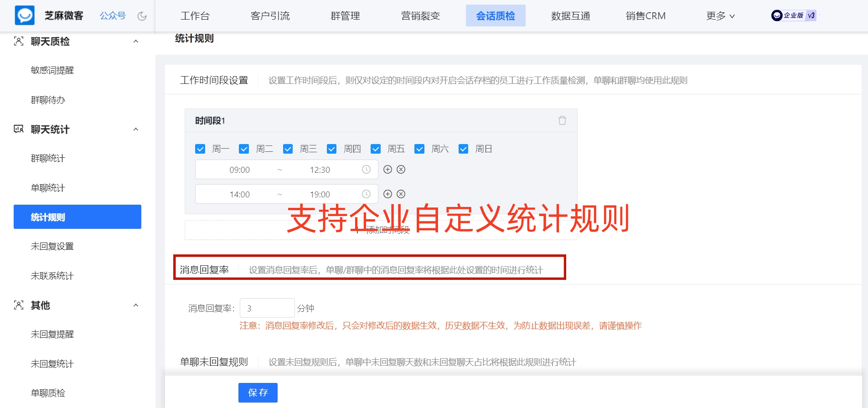
Task: Select 统计规则 in sidebar
Action: pyautogui.click(x=77, y=217)
